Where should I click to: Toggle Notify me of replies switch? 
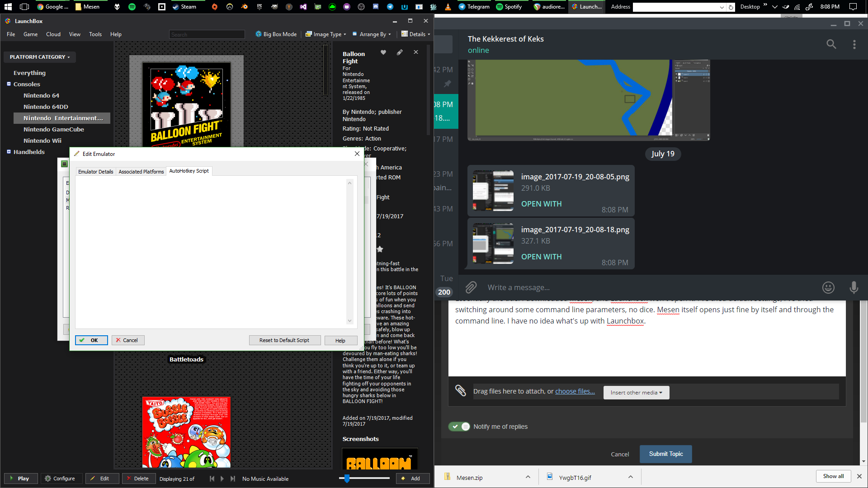pyautogui.click(x=459, y=427)
